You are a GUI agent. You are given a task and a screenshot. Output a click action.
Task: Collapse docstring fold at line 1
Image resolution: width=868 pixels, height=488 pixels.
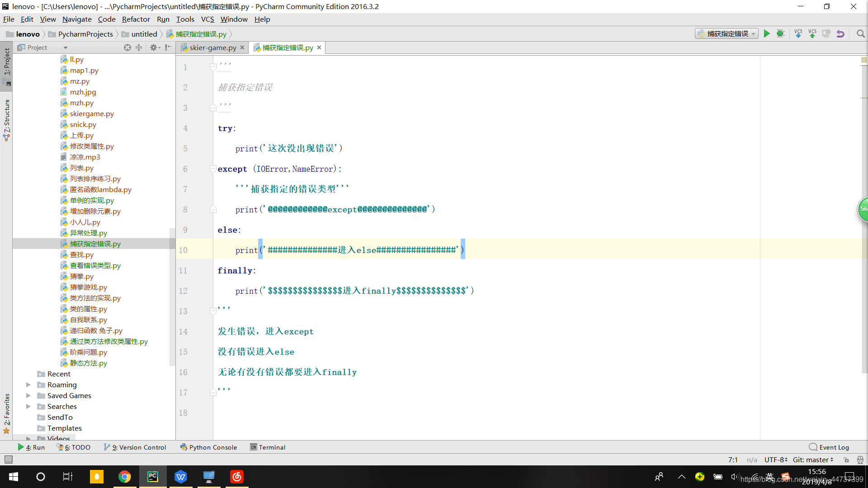(213, 67)
